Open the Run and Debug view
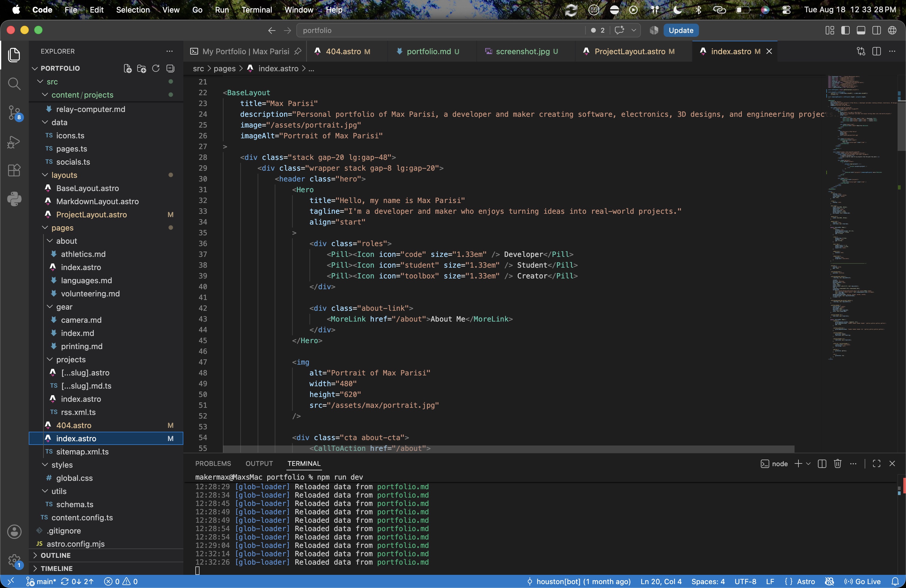 [x=14, y=142]
